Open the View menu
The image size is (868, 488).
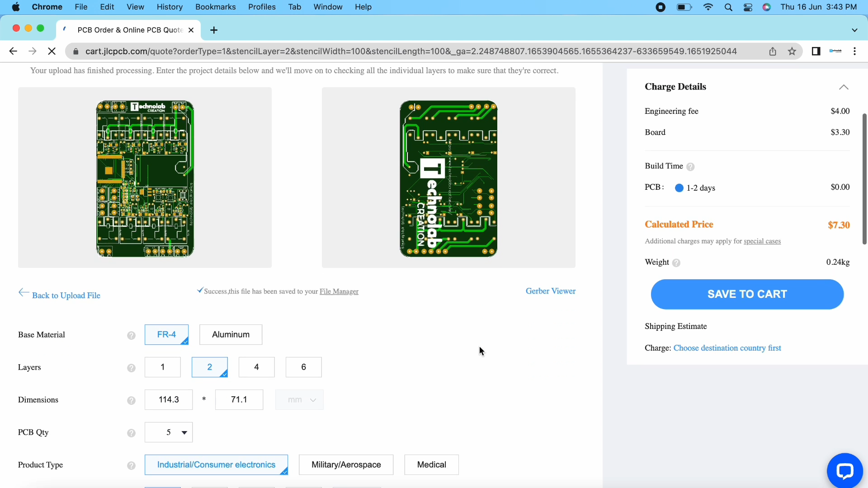pos(135,7)
